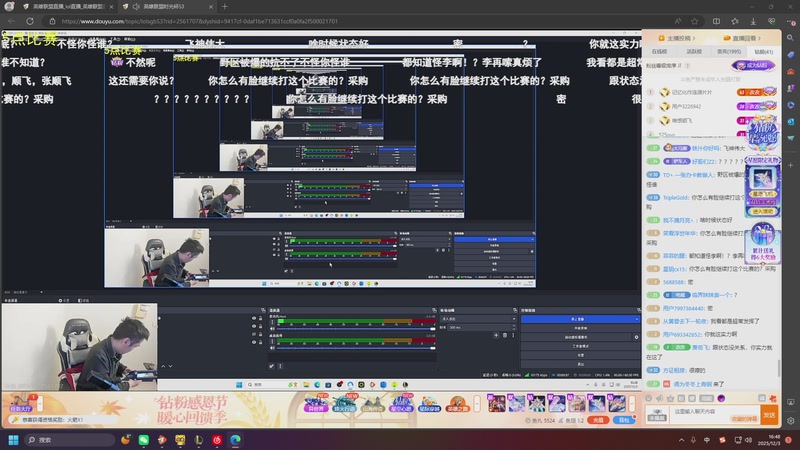Open the 背包 backpack button

(624, 420)
